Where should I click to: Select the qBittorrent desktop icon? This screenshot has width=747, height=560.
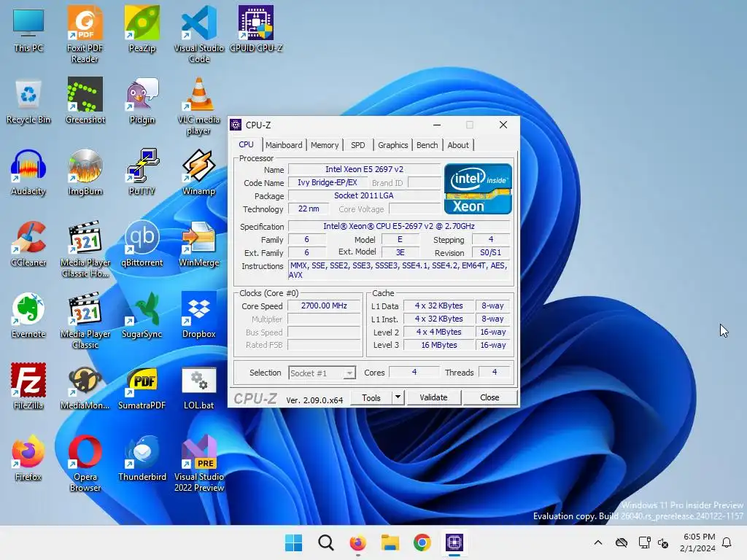point(142,244)
